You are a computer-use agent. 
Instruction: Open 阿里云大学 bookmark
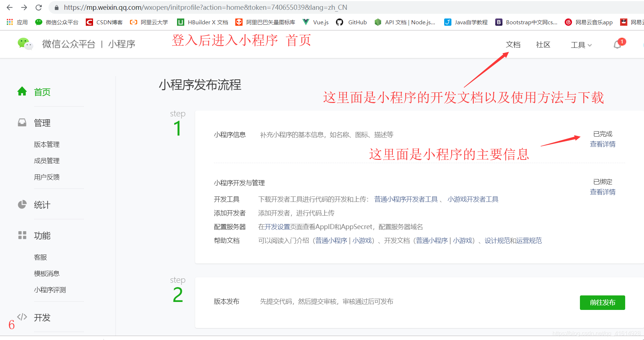coord(149,22)
